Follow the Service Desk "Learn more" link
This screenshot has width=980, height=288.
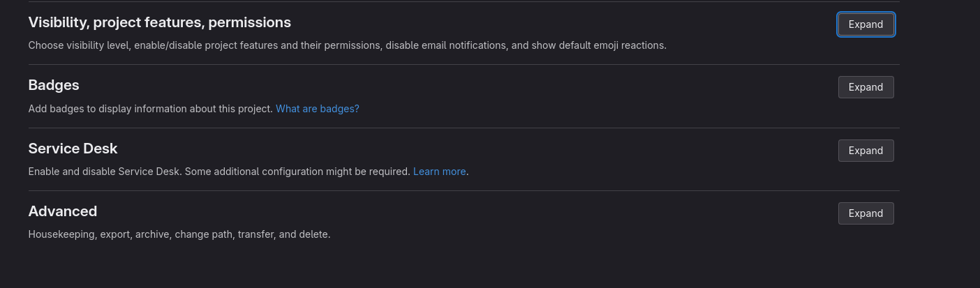[x=439, y=172]
